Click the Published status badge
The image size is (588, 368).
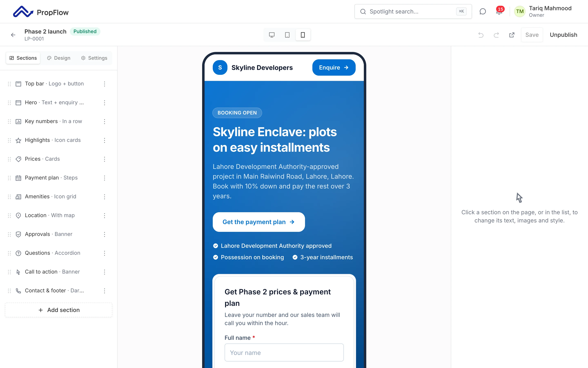coord(85,31)
